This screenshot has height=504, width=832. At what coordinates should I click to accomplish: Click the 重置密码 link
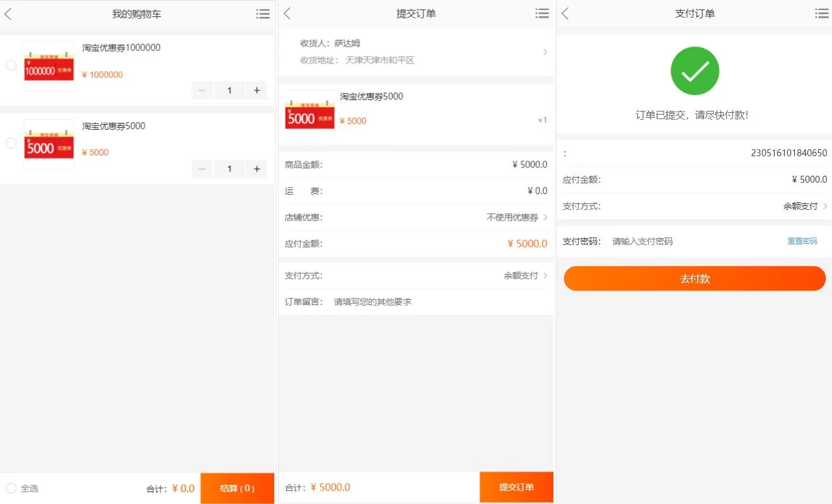pos(802,241)
